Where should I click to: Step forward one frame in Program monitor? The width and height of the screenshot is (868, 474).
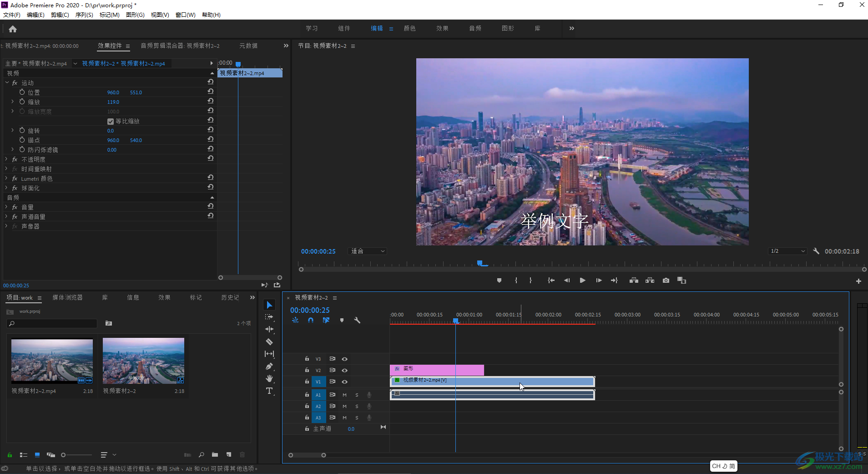point(599,280)
